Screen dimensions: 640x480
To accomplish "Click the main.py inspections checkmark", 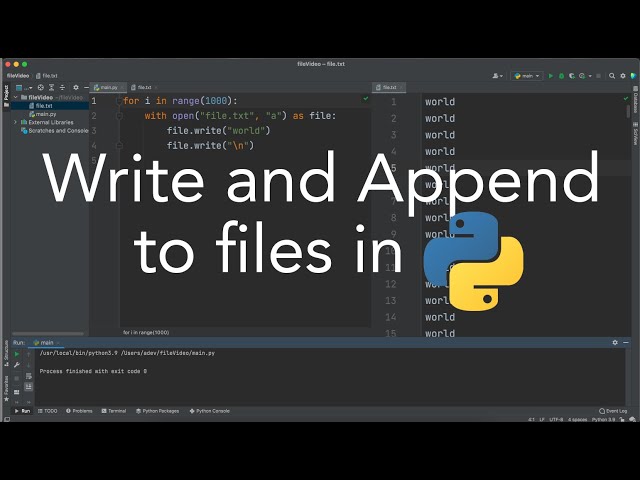I will 366,98.
